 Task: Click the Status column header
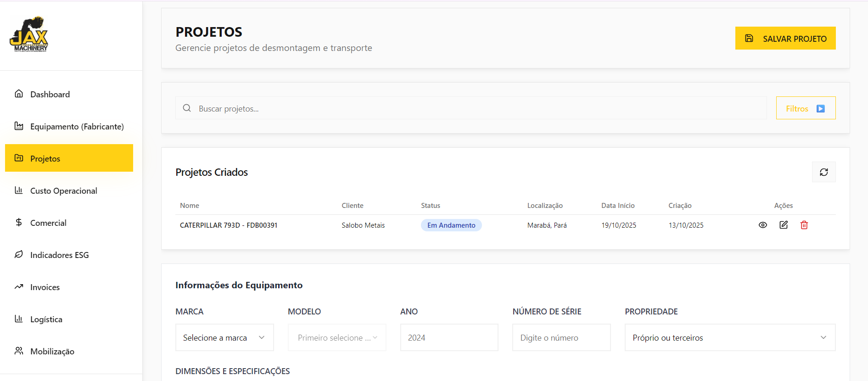coord(431,205)
